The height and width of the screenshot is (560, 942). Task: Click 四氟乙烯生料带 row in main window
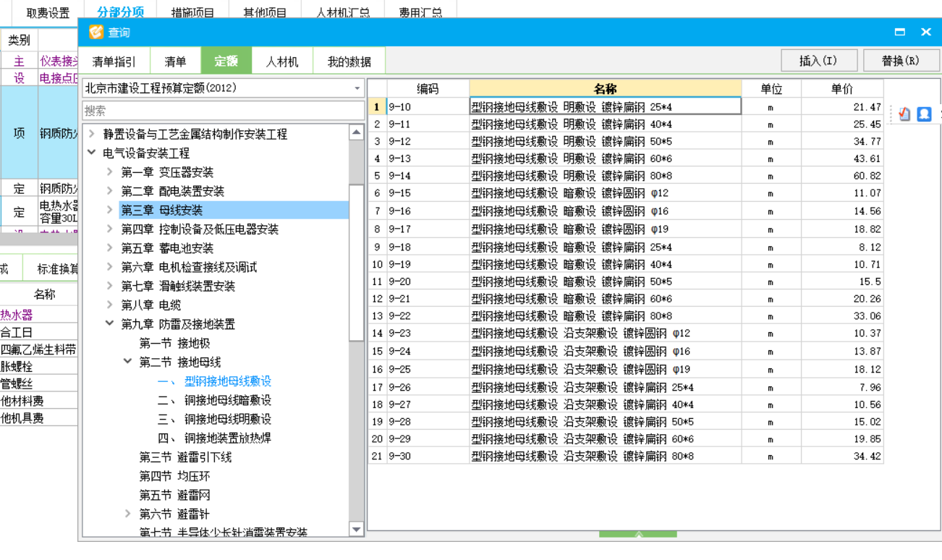(x=38, y=349)
